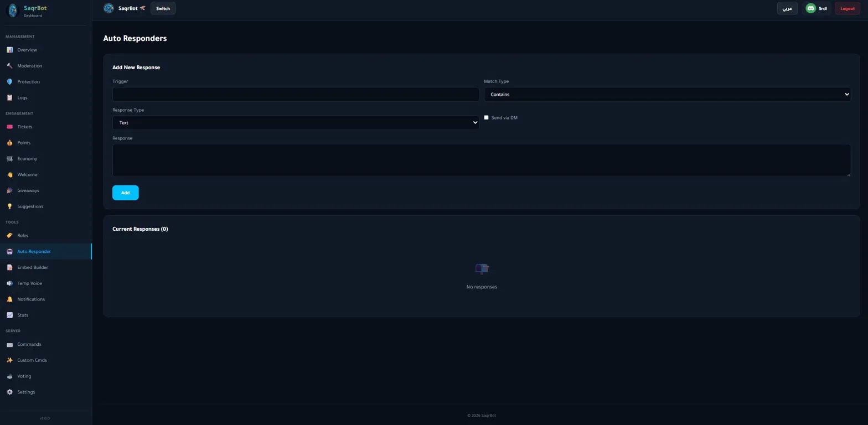Open the Notifications page
Viewport: 868px width, 425px height.
tap(46, 299)
